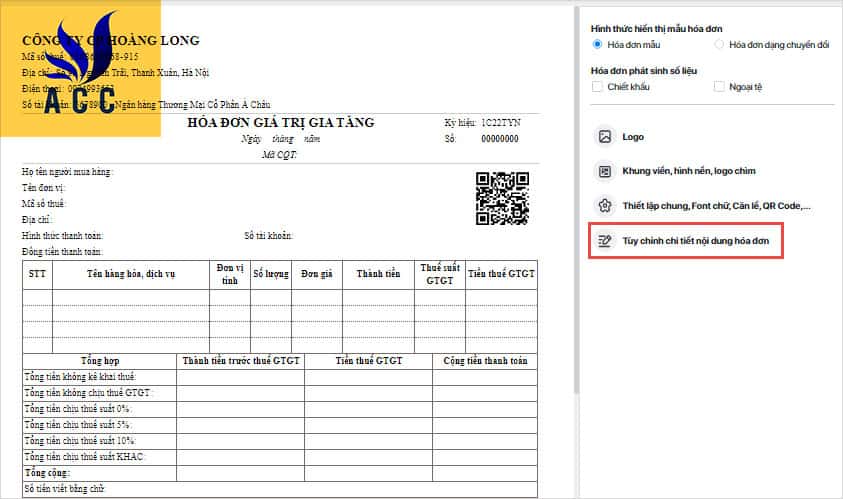Open the Logo settings label
The width and height of the screenshot is (843, 499).
coord(633,137)
